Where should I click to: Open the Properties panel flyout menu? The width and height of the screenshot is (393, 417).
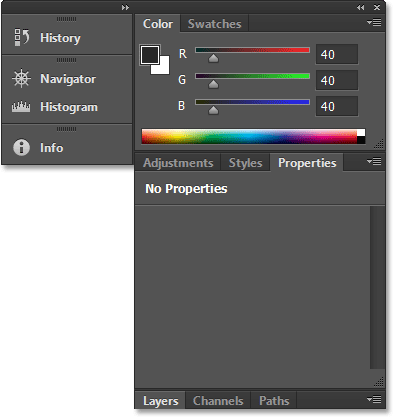click(374, 162)
